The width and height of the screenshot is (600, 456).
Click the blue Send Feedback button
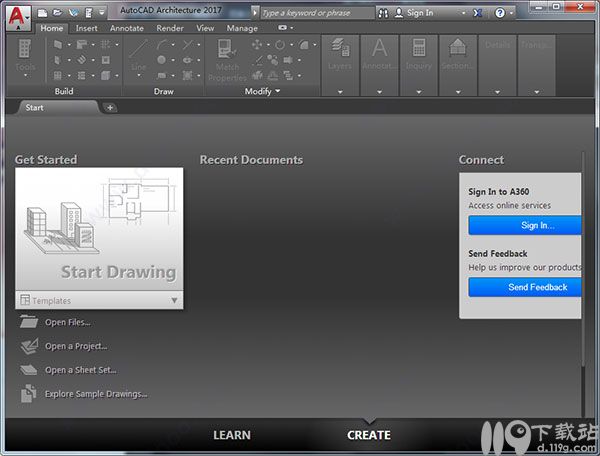tap(525, 287)
